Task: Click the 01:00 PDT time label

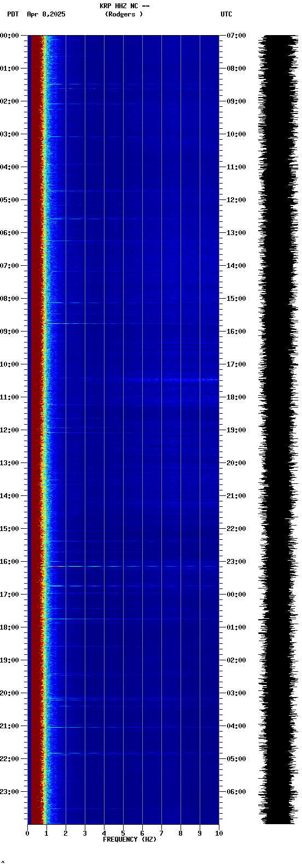Action: coord(10,68)
